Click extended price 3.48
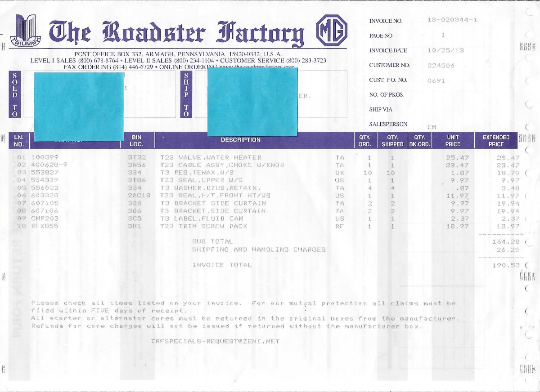The height and width of the screenshot is (392, 540). point(510,188)
